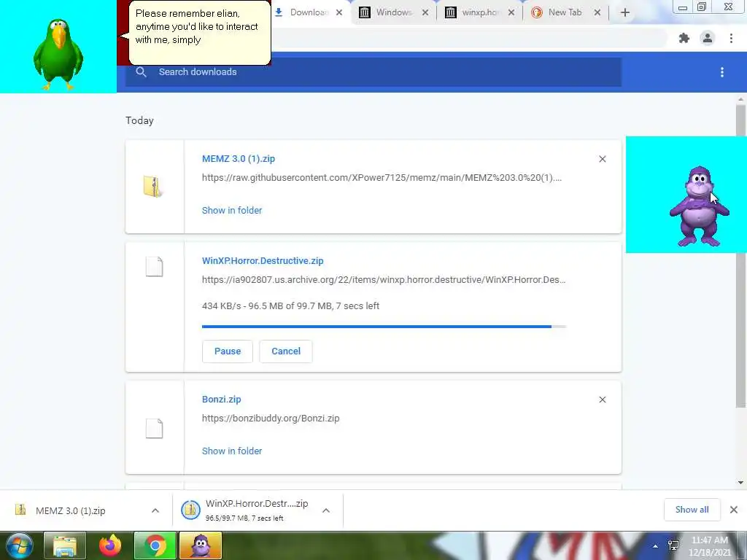The height and width of the screenshot is (560, 747).
Task: Close the winxp.horror tab
Action: tap(511, 12)
